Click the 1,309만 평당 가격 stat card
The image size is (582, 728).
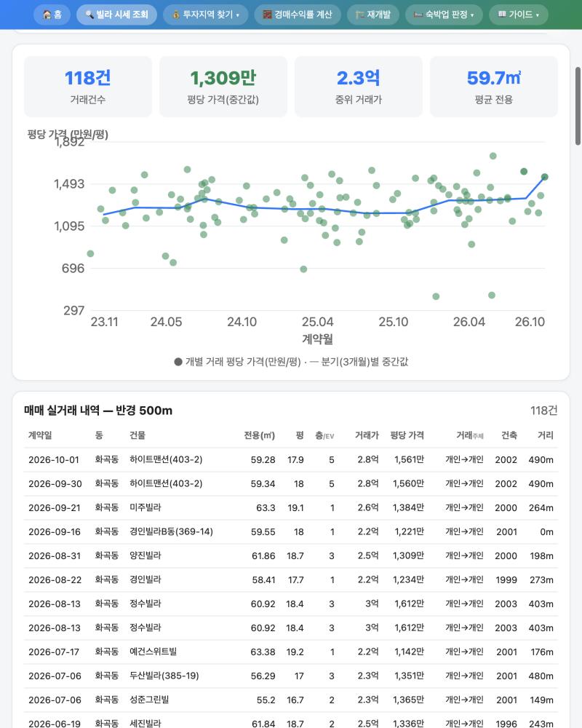223,87
